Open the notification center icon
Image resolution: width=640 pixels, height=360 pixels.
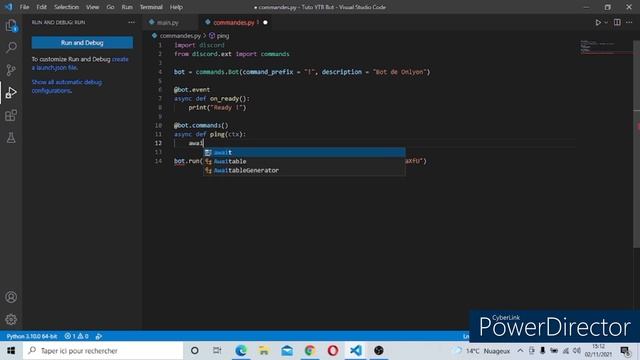point(626,351)
